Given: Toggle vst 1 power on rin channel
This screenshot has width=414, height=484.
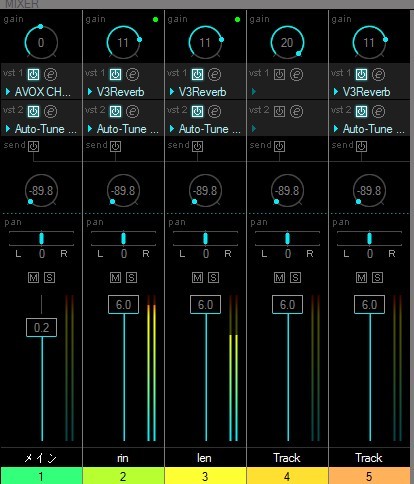Looking at the screenshot, I should pos(115,74).
